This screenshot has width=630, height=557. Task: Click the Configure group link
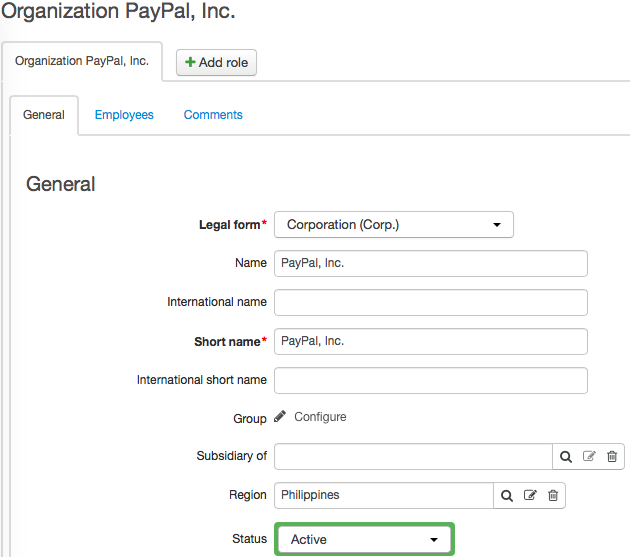point(320,417)
